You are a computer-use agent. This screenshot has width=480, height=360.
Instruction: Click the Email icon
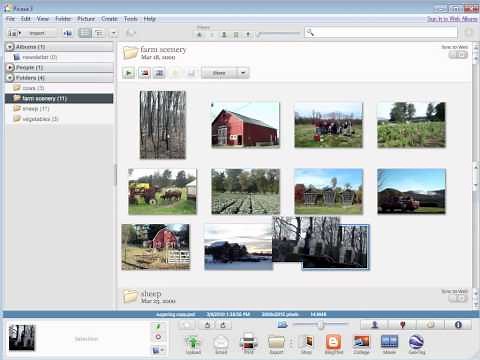coord(221,344)
